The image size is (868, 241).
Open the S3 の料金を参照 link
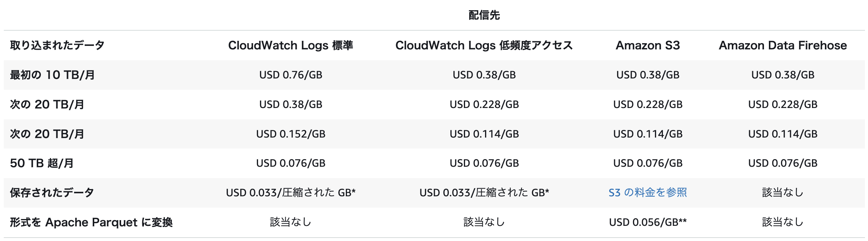point(648,192)
